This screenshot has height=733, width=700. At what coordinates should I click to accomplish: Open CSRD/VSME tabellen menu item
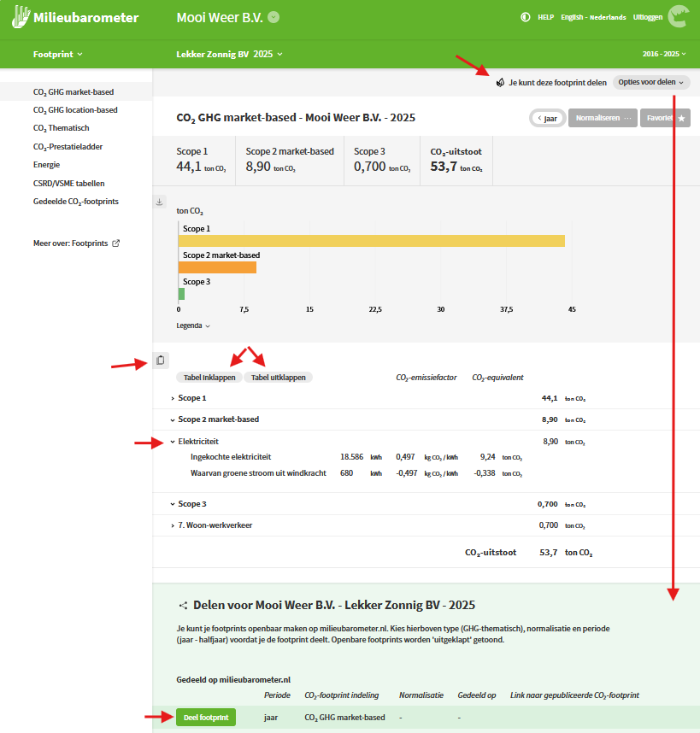(68, 183)
